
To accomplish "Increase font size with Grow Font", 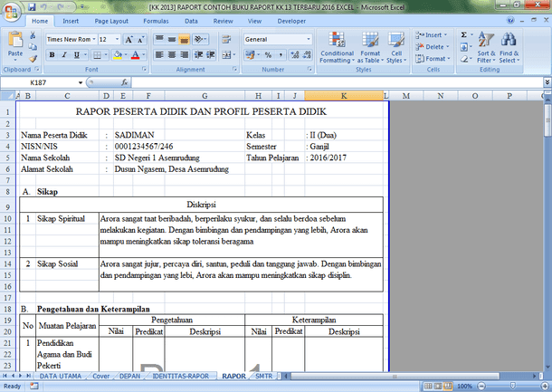I will 128,40.
